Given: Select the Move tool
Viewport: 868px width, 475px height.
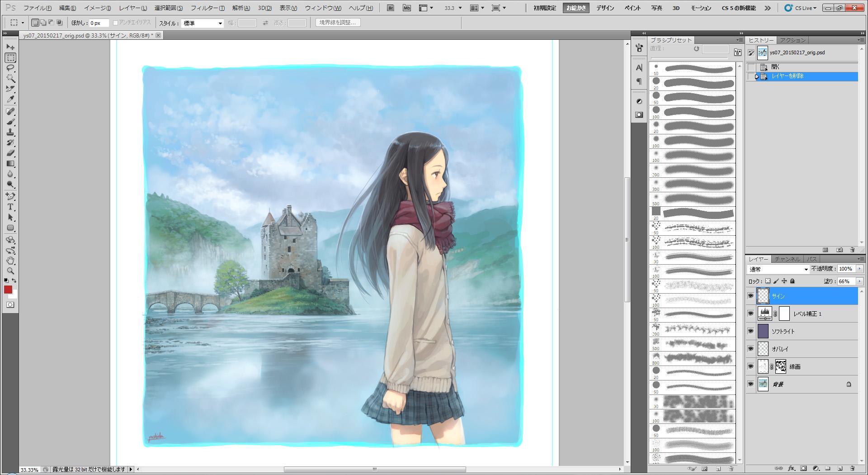Looking at the screenshot, I should [10, 47].
